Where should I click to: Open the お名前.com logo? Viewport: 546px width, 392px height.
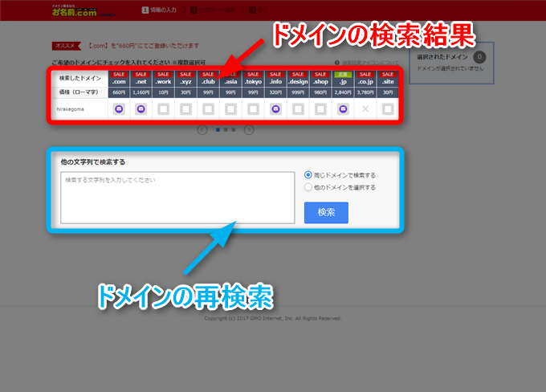pyautogui.click(x=83, y=11)
